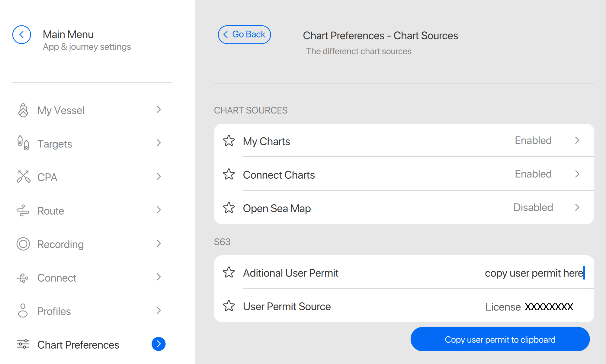Click the blue Chart Preferences arrow
The image size is (606, 364).
tap(159, 344)
